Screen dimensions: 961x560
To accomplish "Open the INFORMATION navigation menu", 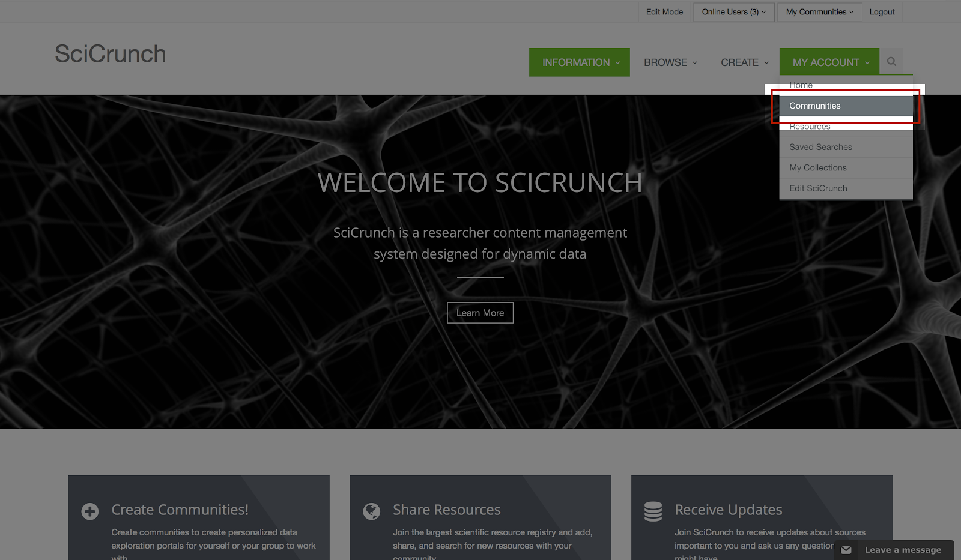I will pos(580,62).
